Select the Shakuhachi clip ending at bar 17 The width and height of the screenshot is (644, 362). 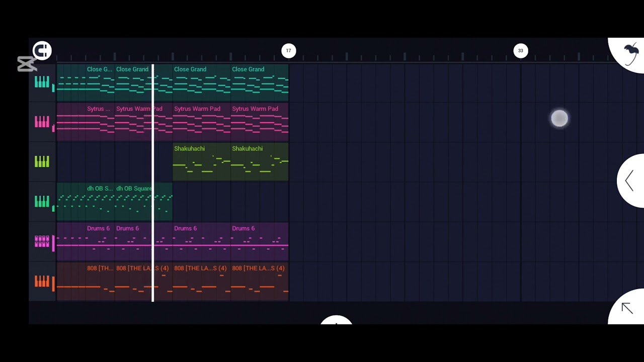click(x=260, y=162)
